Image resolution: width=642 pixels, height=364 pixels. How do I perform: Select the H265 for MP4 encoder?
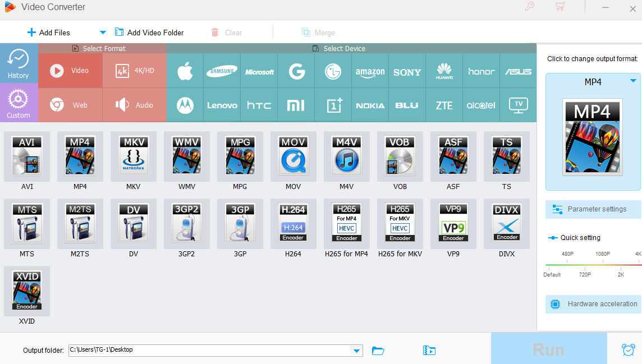346,224
